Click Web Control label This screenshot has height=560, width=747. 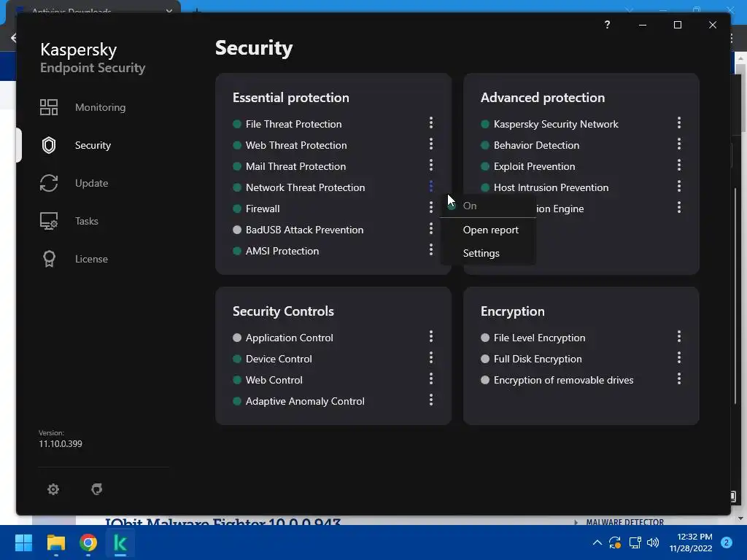[x=274, y=380]
